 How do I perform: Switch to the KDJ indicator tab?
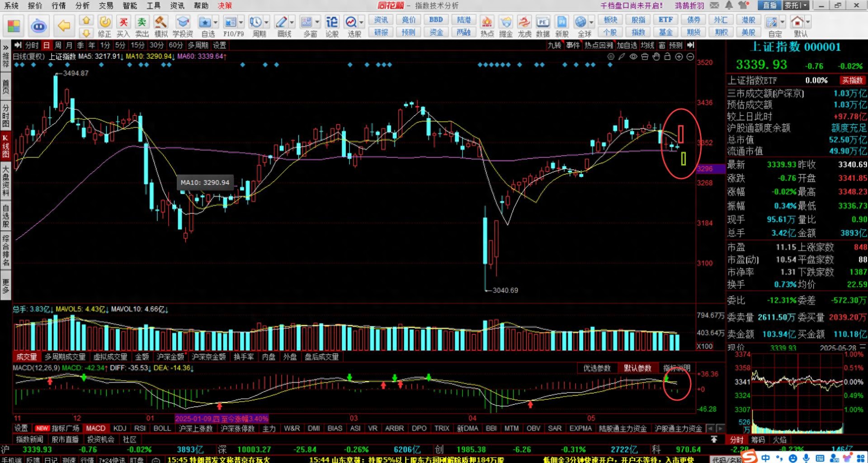tap(120, 428)
